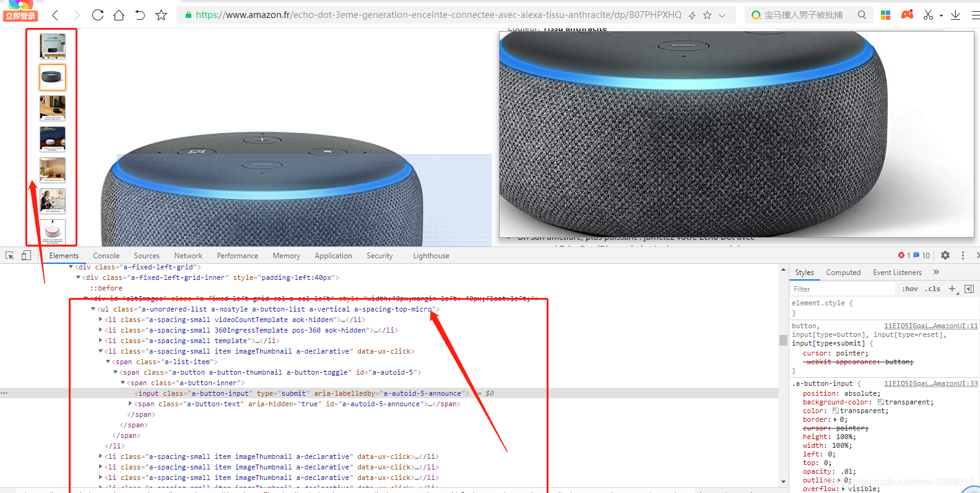This screenshot has width=980, height=493.
Task: Click the undo/restore closed page icon
Action: click(x=140, y=15)
